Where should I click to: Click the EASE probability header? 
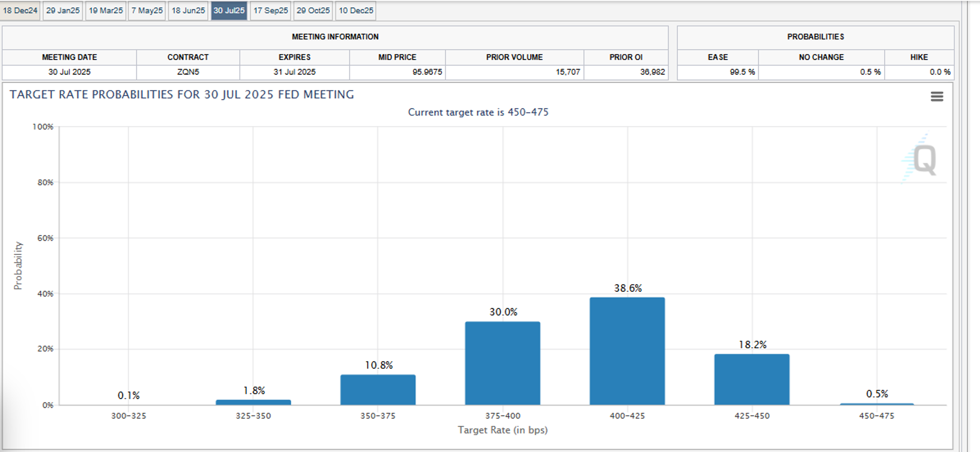(718, 57)
